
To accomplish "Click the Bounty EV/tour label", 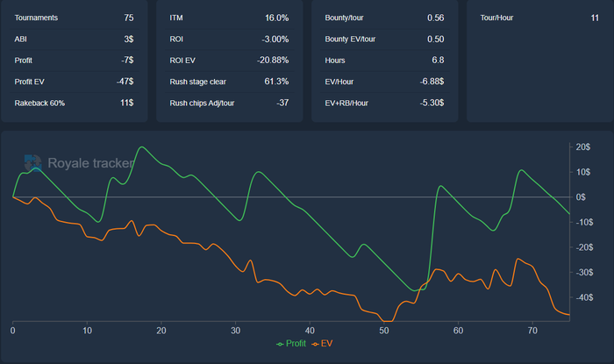I will pos(350,39).
